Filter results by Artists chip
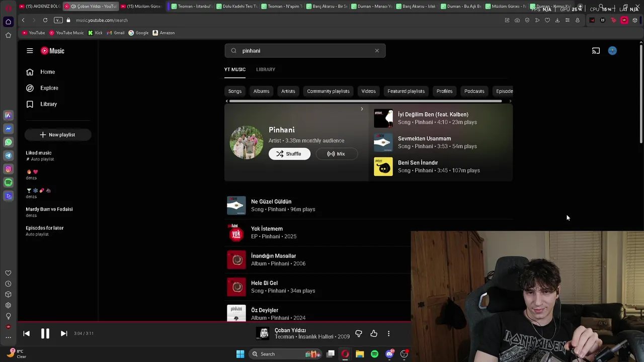This screenshot has width=644, height=362. (x=288, y=91)
